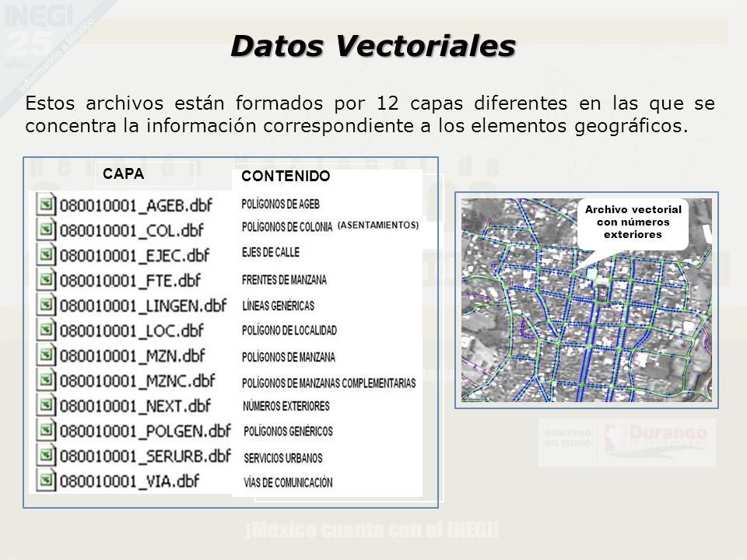Click the CAPA column header

[124, 173]
